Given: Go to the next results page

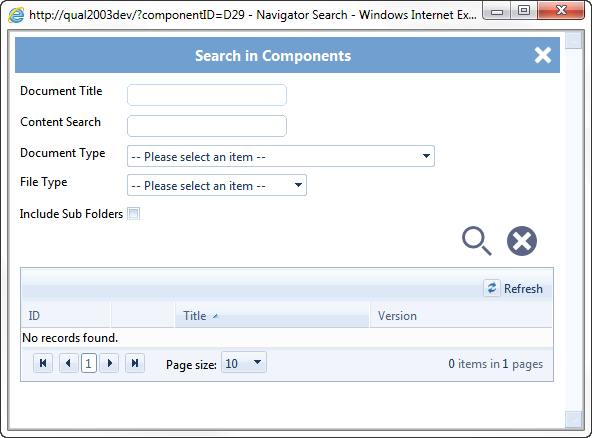Looking at the screenshot, I should pos(109,363).
